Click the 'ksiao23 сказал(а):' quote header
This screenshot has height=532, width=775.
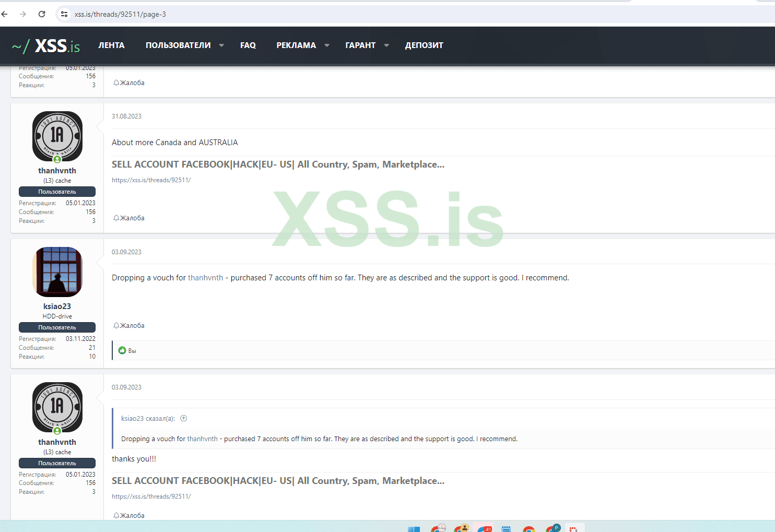148,419
